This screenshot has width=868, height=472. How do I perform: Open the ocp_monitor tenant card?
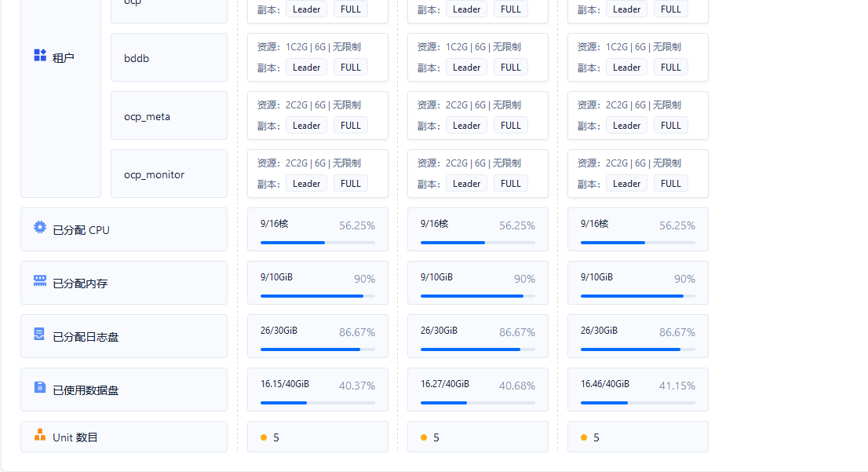pos(169,174)
